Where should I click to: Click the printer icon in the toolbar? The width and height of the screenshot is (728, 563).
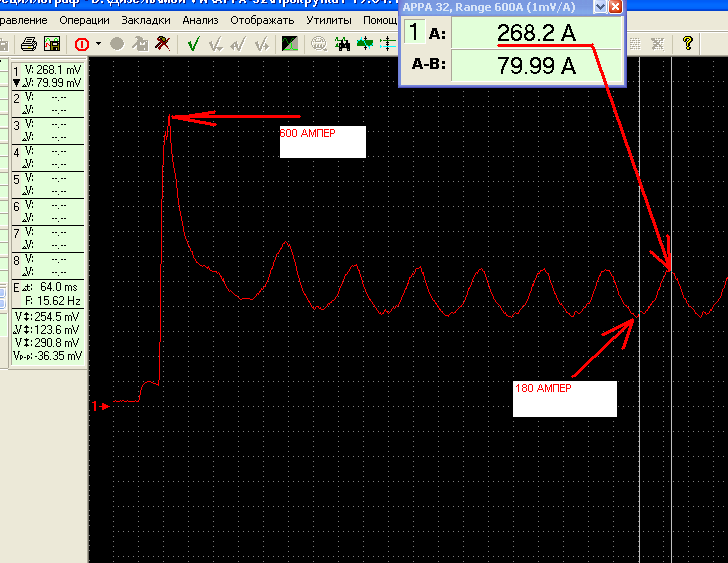29,44
